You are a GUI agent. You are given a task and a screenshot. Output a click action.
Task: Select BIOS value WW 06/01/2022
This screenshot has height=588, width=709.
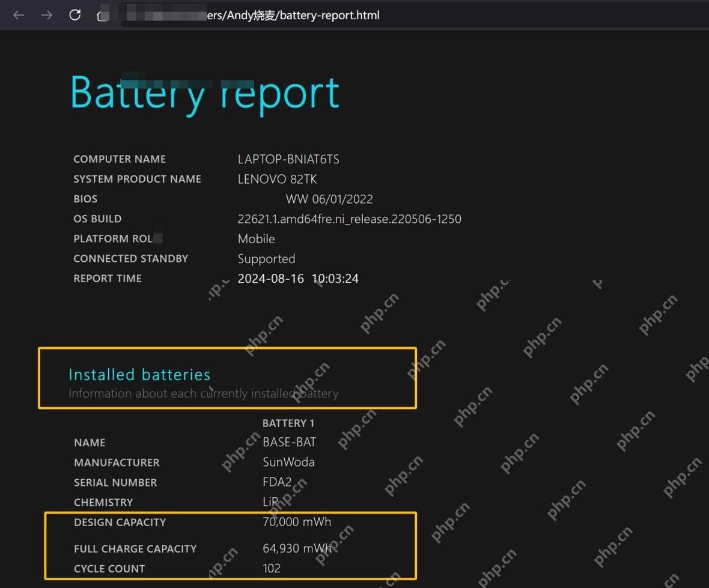[x=329, y=199]
